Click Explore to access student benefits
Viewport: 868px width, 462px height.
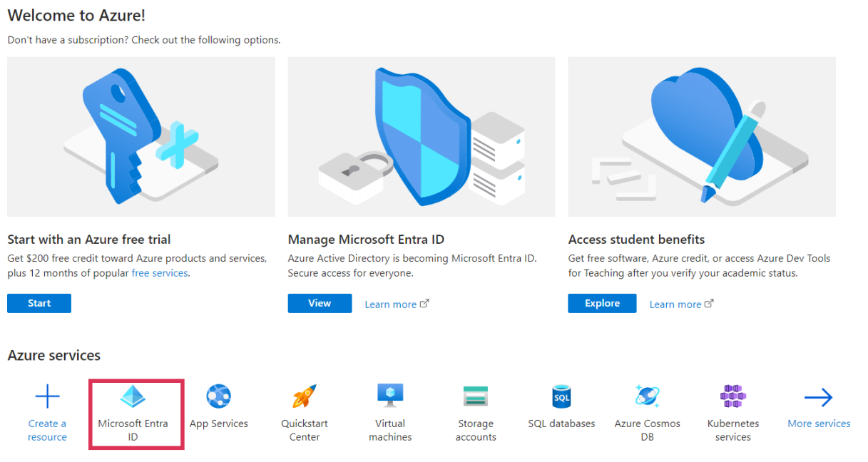point(601,303)
